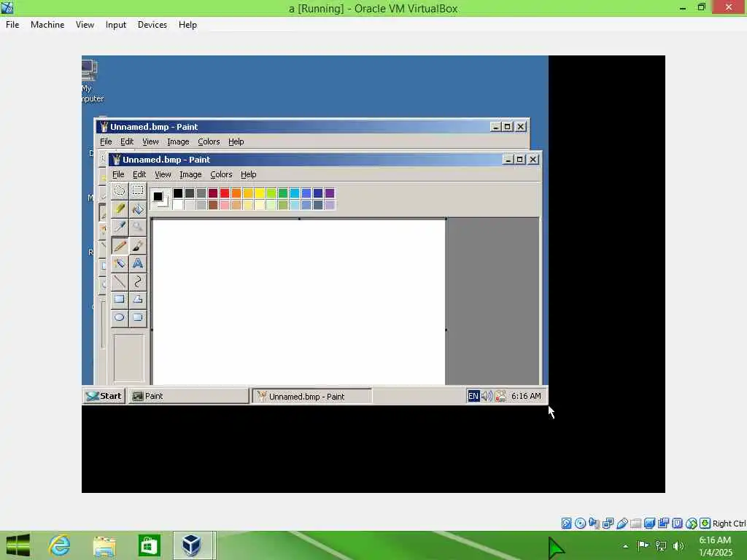
Task: Pick the brown swatch in bottom row
Action: (213, 205)
